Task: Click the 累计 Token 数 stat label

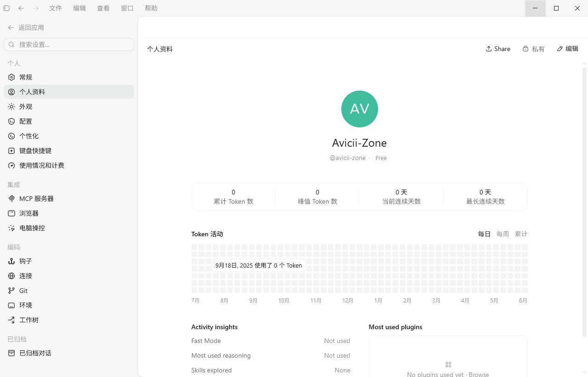Action: [x=233, y=201]
